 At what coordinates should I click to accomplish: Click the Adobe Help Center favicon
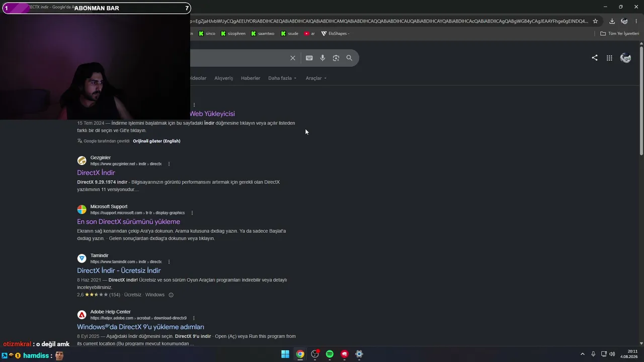(82, 315)
